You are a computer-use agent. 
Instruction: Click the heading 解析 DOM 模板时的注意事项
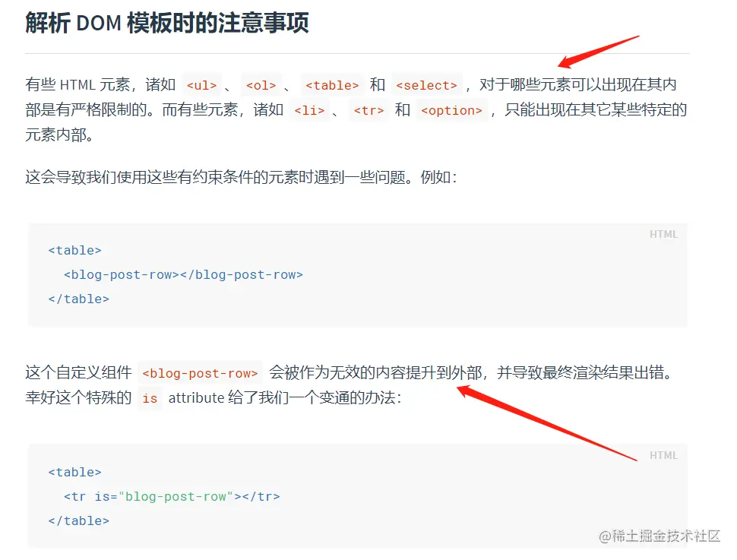167,23
